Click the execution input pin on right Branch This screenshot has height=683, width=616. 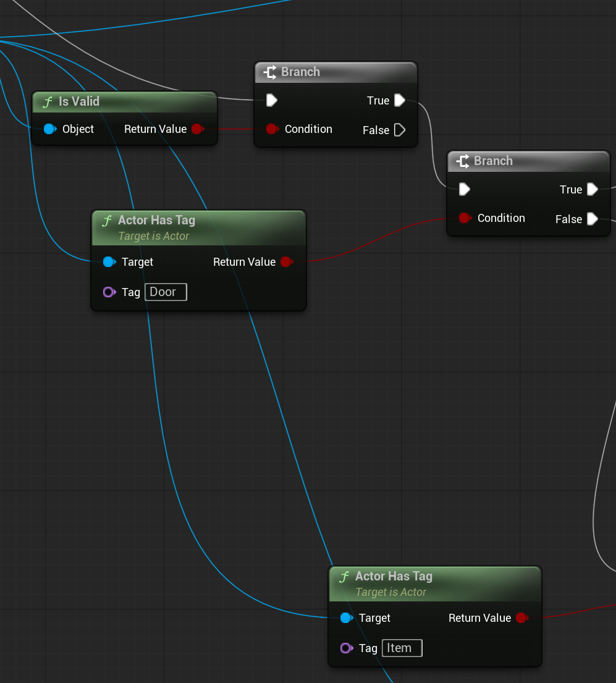point(465,190)
